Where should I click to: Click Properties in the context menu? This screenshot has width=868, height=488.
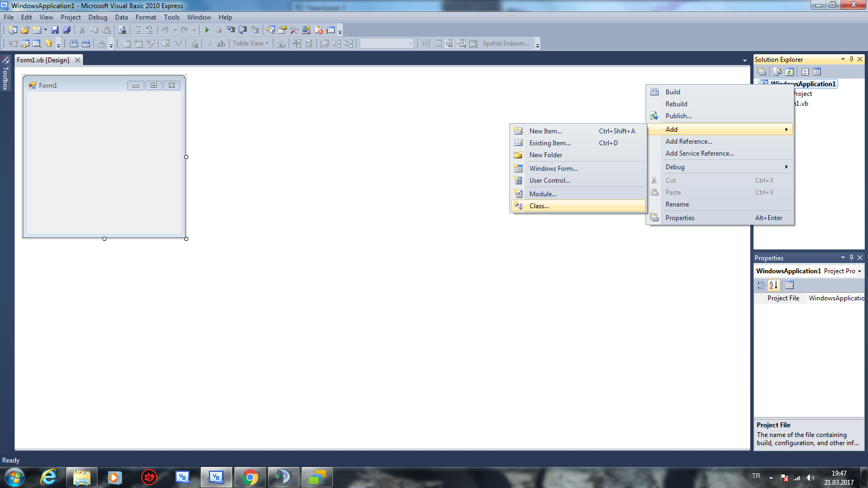click(x=720, y=218)
